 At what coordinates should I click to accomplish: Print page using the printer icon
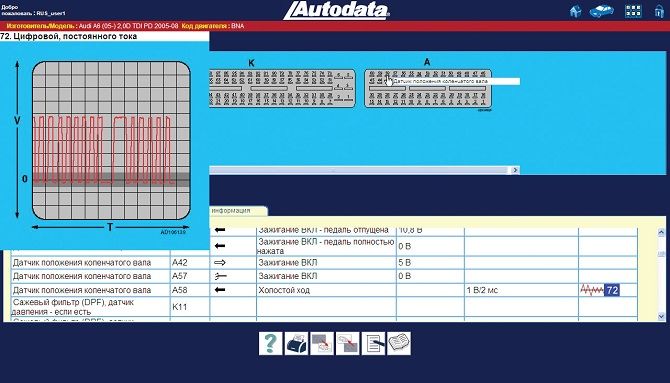[x=296, y=343]
